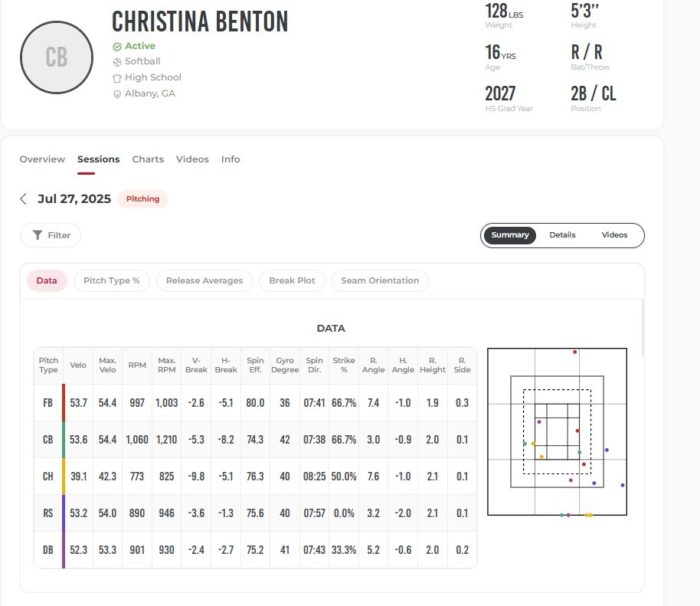Click the Velo column header
This screenshot has height=606, width=700.
(x=78, y=365)
